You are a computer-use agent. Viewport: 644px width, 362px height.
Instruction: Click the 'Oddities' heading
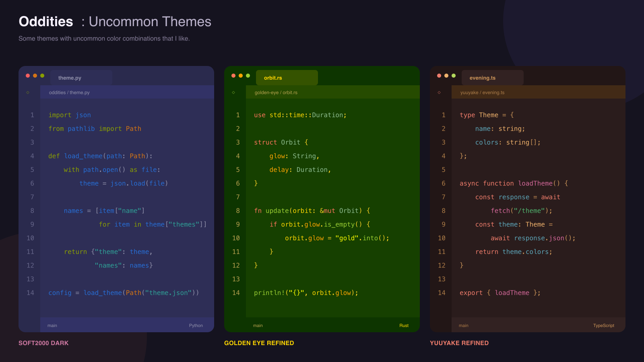pyautogui.click(x=46, y=22)
